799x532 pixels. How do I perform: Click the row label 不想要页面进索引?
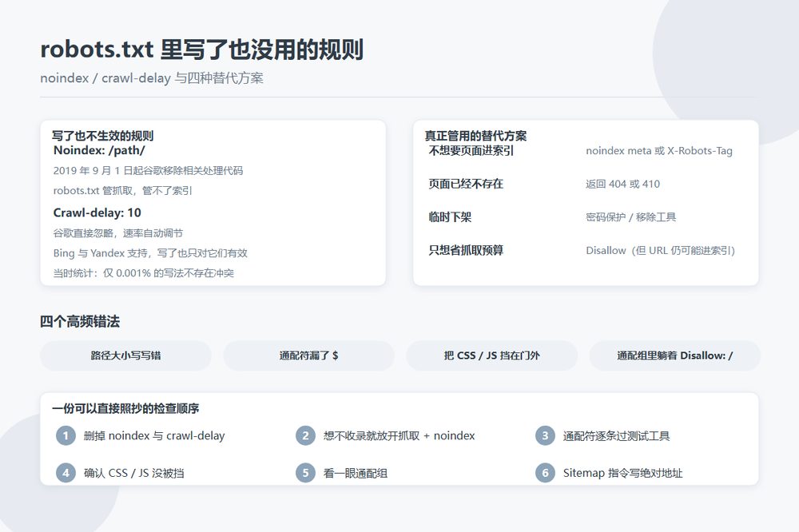pyautogui.click(x=471, y=150)
